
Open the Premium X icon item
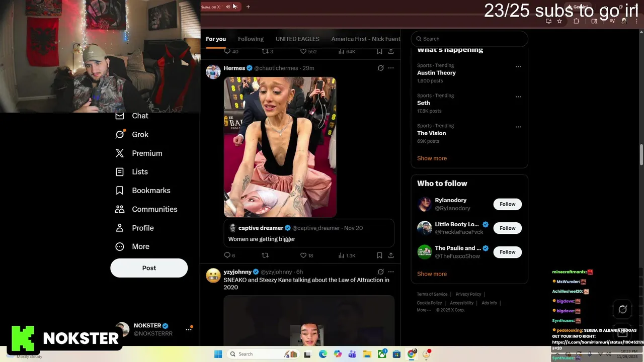point(138,153)
